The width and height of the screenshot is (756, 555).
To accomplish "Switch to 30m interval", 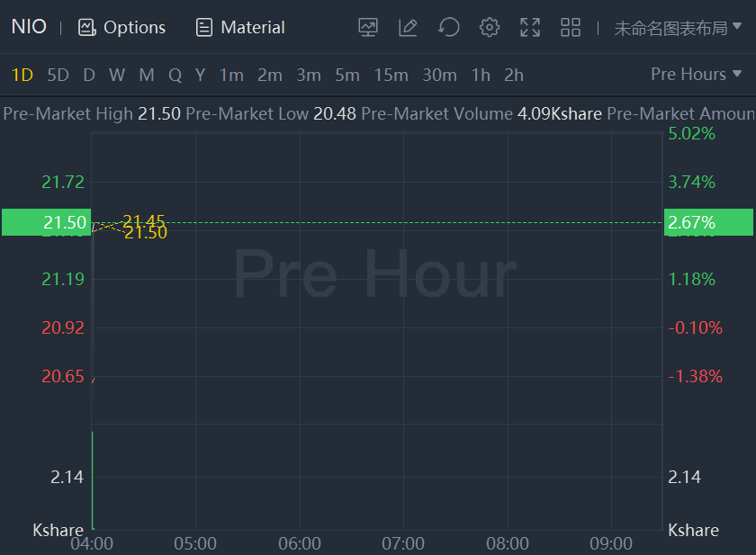I will [439, 75].
